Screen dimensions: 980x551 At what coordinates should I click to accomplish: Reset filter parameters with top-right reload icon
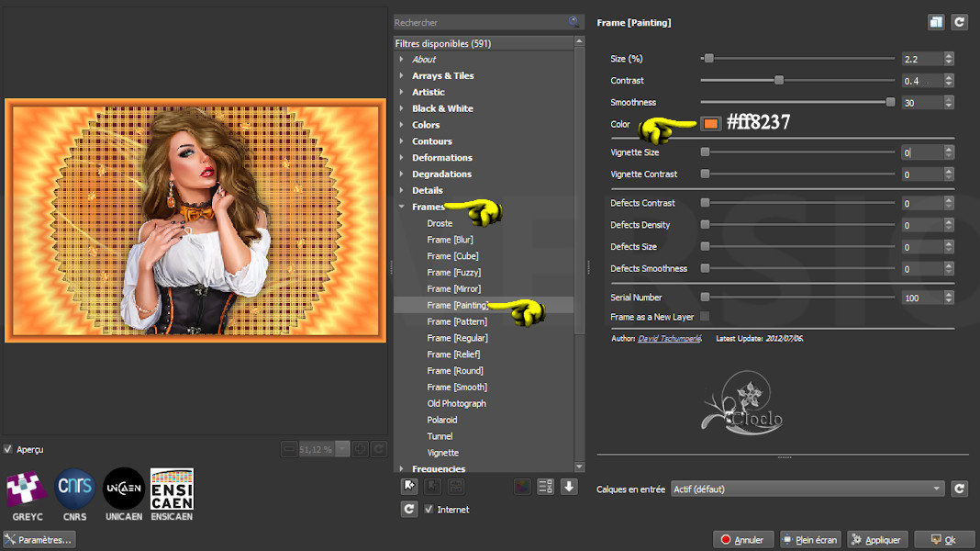click(959, 22)
